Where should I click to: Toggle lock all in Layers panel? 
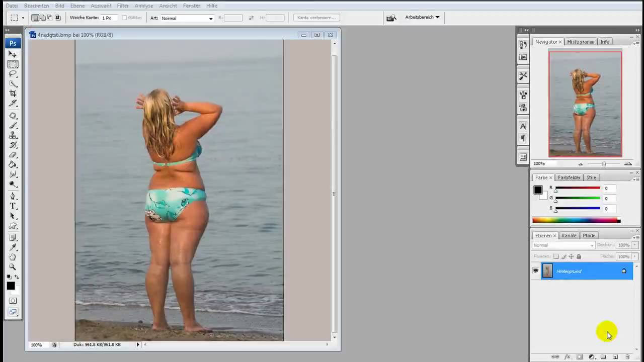(x=579, y=256)
